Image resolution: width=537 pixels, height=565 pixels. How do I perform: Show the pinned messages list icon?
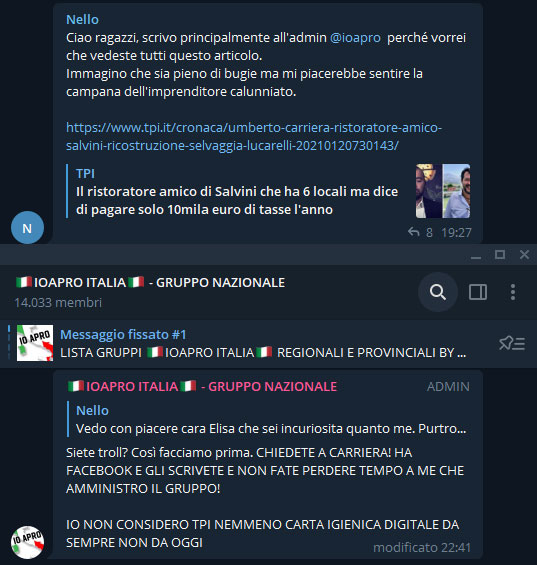pos(512,343)
